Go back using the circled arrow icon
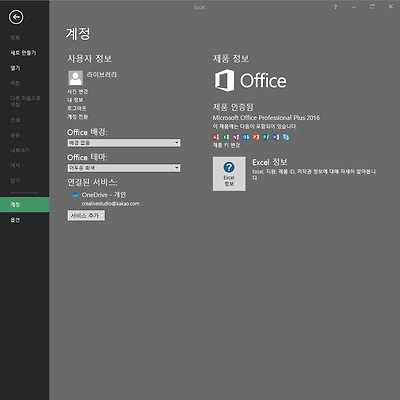 pos(16,17)
